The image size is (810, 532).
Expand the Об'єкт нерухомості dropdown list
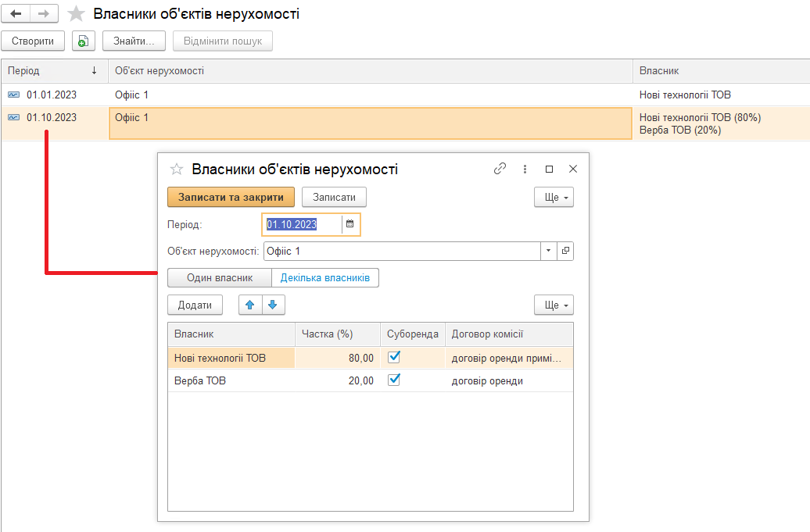point(548,252)
